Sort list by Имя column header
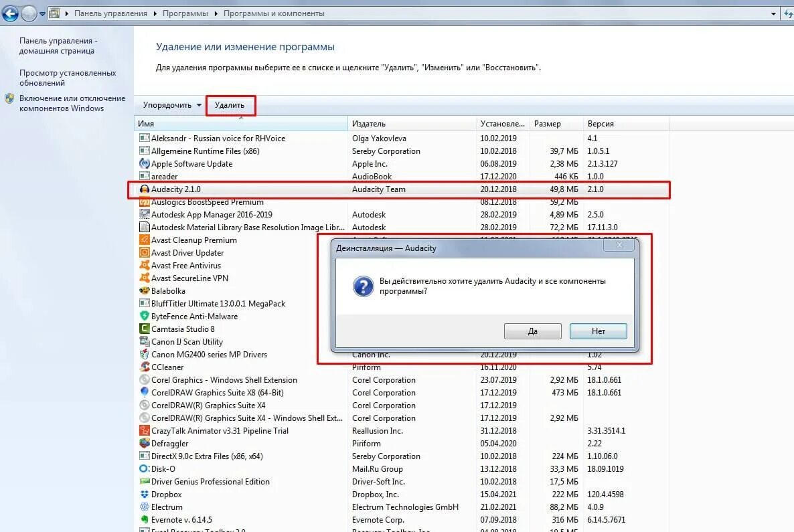The width and height of the screenshot is (794, 532). tap(241, 124)
